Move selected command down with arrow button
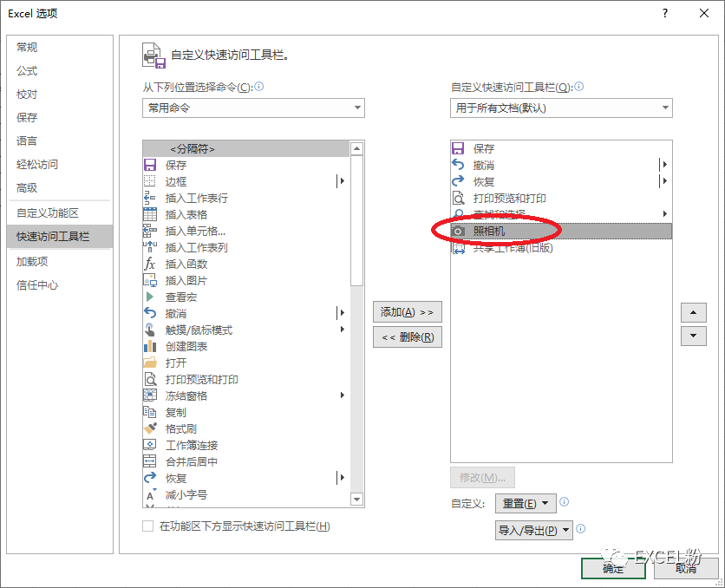The image size is (725, 588). (x=693, y=336)
